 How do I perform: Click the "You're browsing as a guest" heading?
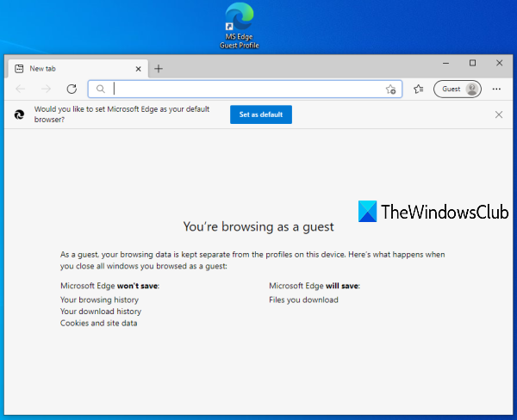(258, 226)
